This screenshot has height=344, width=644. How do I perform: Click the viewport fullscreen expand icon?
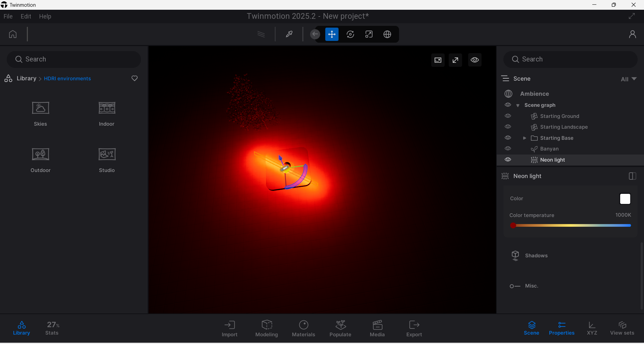455,60
